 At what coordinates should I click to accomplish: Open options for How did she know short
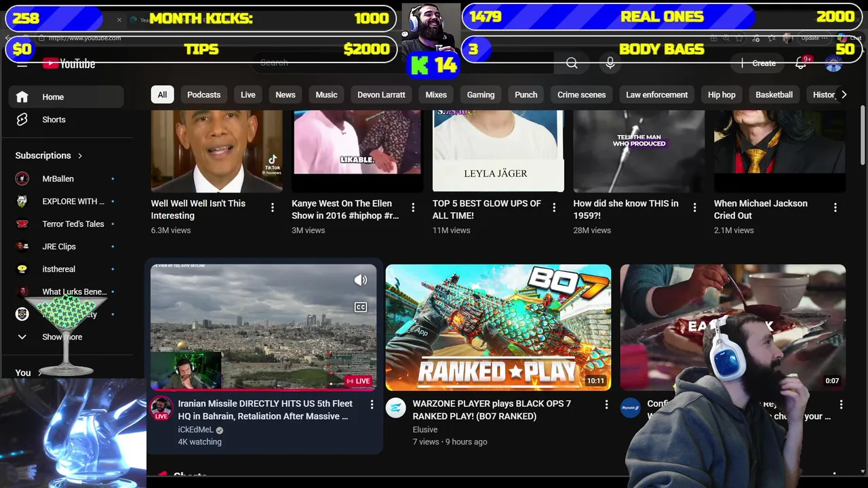694,207
